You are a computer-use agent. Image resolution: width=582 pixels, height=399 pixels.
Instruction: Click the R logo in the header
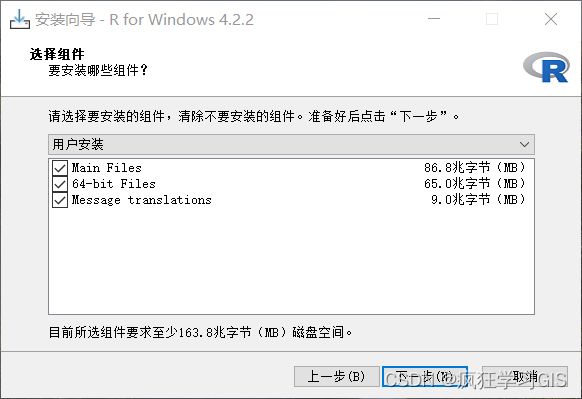click(546, 67)
